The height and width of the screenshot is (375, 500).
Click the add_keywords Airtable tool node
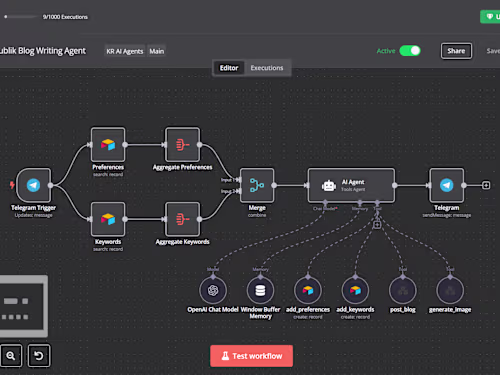(x=355, y=290)
